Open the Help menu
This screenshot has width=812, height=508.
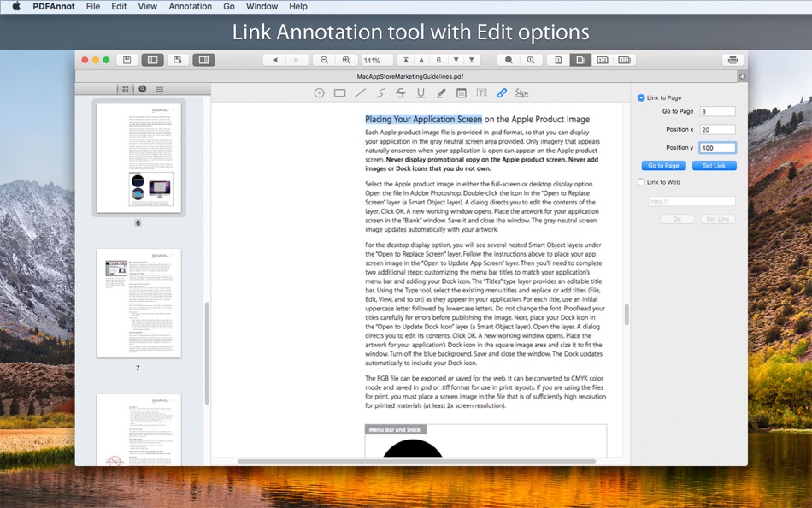tap(298, 6)
